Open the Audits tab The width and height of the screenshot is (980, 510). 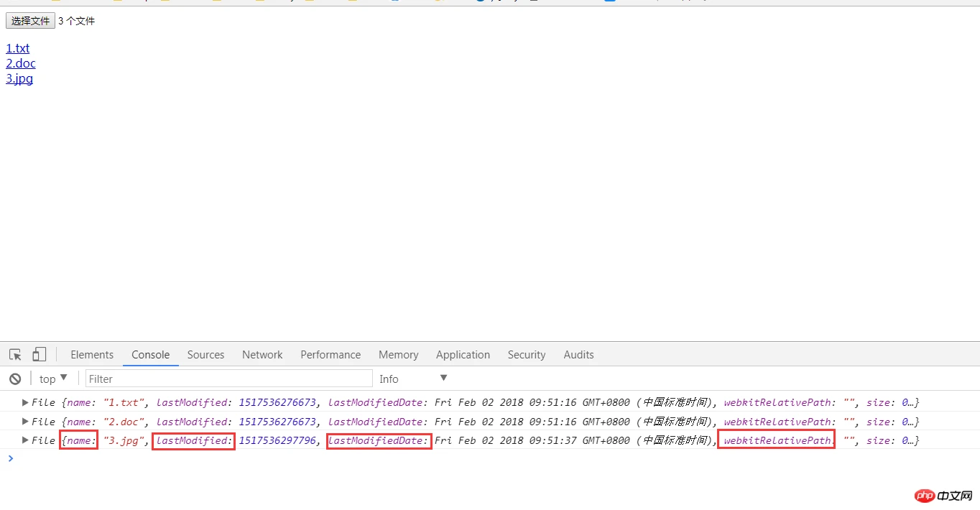pyautogui.click(x=578, y=355)
